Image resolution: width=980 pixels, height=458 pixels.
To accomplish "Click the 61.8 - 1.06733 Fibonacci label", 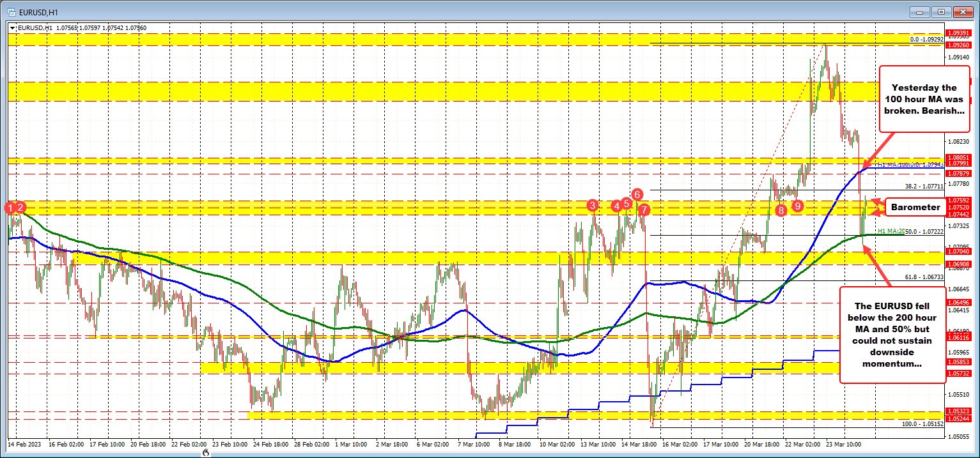I will coord(924,277).
